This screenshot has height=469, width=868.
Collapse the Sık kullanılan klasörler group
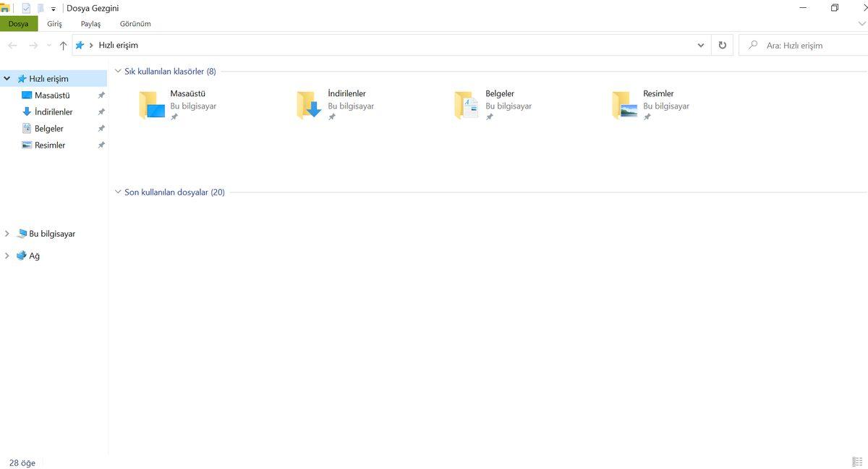tap(118, 72)
